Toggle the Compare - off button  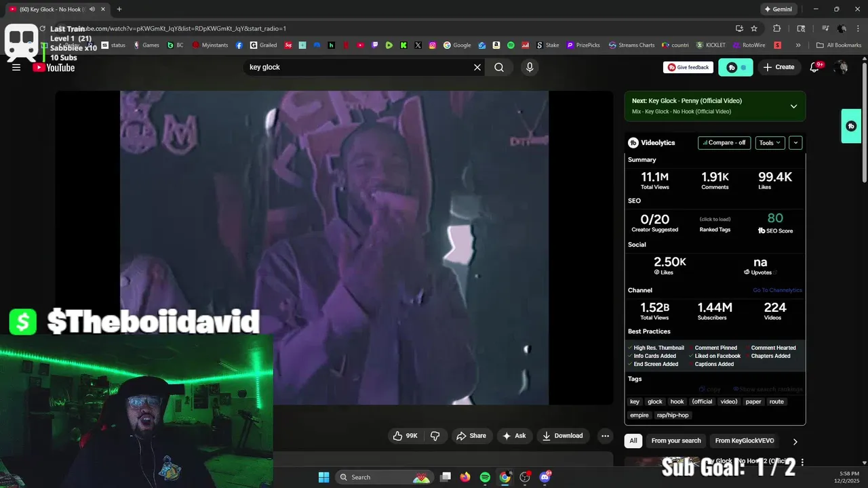click(x=724, y=143)
